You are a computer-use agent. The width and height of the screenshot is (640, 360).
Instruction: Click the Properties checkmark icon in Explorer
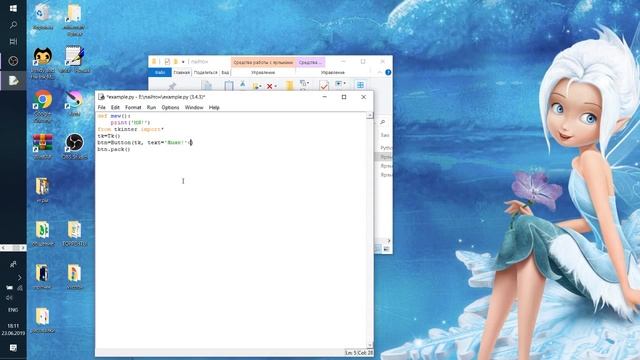[324, 85]
